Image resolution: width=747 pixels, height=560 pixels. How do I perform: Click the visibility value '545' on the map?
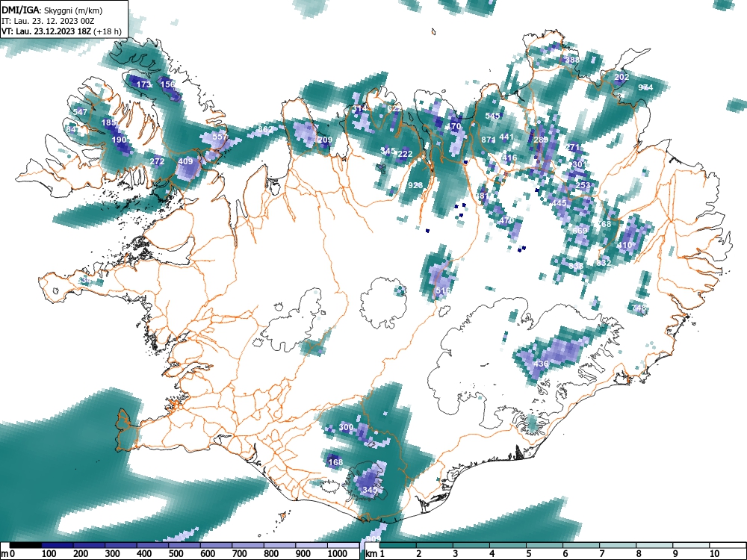(x=492, y=116)
